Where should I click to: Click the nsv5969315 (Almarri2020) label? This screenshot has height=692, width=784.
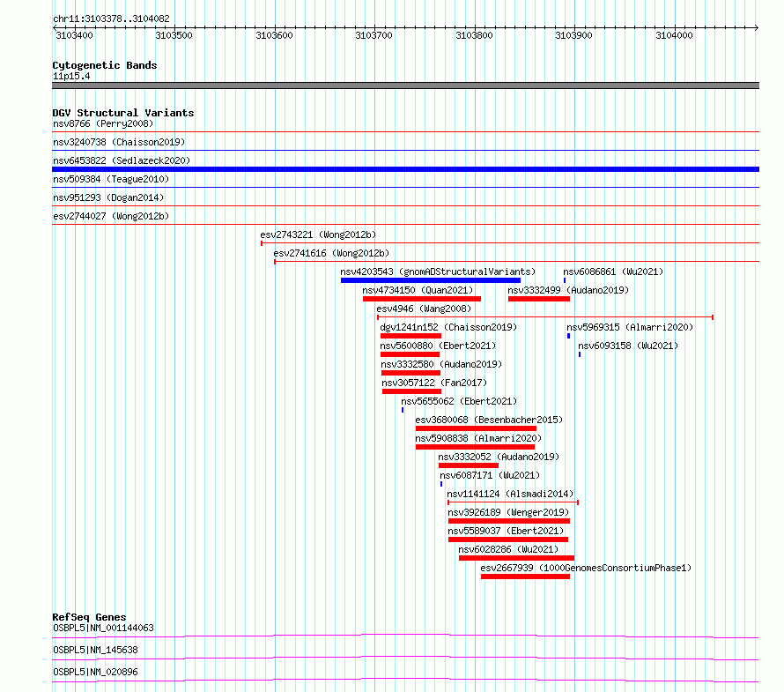630,327
